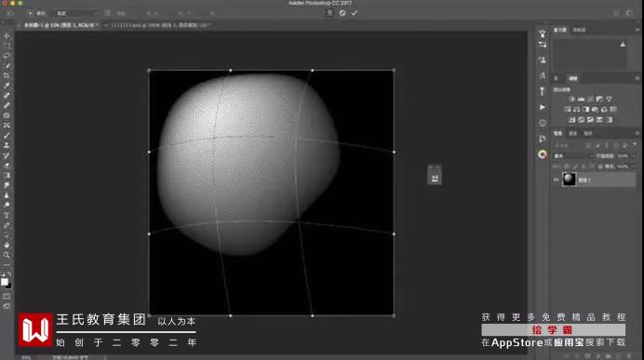Screen dimensions: 644x360
Task: Add a Curves adjustment
Action: tap(590, 99)
